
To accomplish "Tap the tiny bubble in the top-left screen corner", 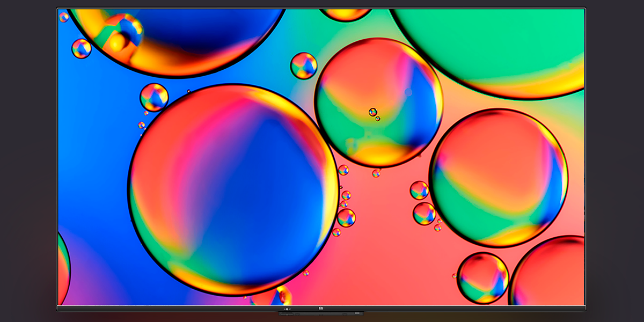I will click(x=64, y=17).
